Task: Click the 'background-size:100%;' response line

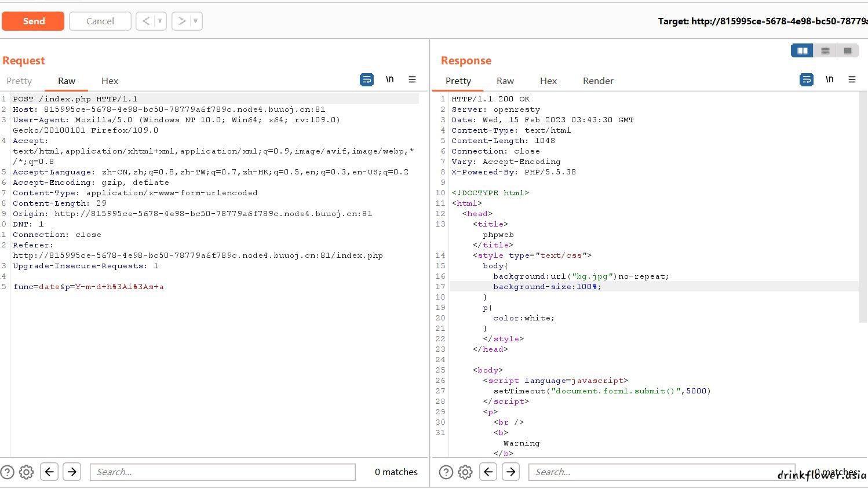Action: coord(547,287)
